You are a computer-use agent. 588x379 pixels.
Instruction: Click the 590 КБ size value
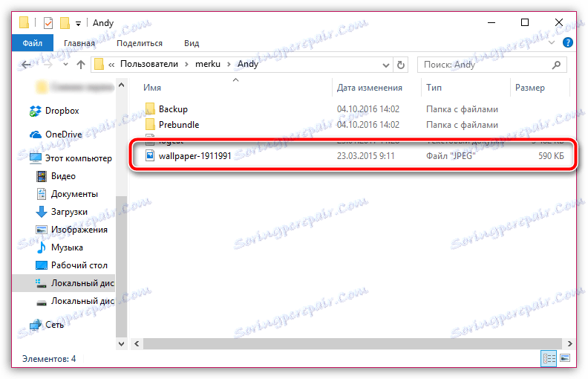tap(551, 156)
